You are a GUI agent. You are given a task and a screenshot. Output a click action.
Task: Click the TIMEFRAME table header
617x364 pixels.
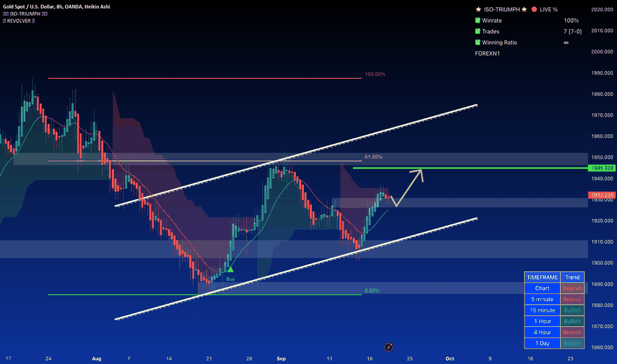pos(542,277)
